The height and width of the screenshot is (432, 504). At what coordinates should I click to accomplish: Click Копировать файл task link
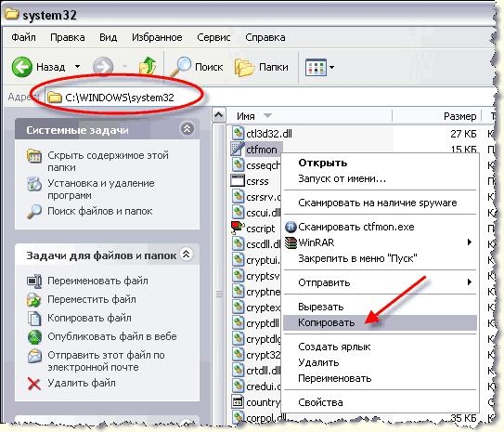(89, 318)
